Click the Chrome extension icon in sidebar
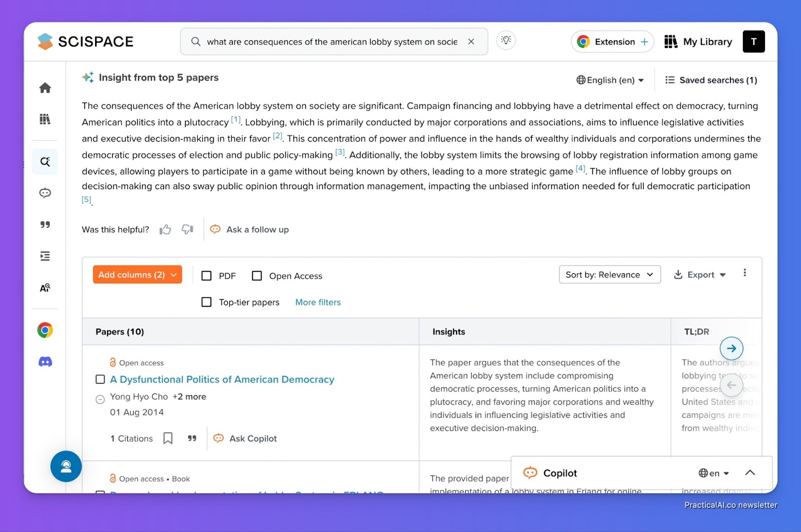The width and height of the screenshot is (801, 532). pyautogui.click(x=45, y=330)
